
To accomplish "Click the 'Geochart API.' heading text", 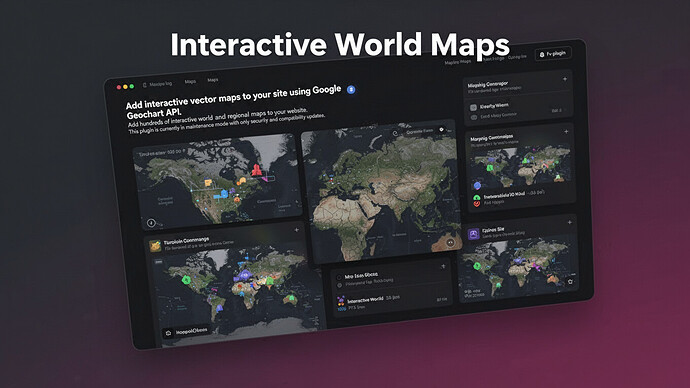I will tap(154, 113).
